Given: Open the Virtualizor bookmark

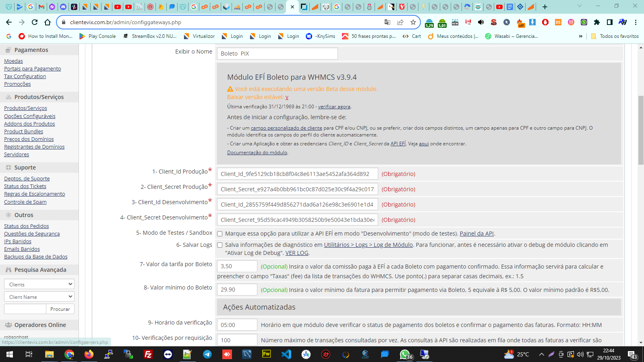Looking at the screenshot, I should 199,36.
